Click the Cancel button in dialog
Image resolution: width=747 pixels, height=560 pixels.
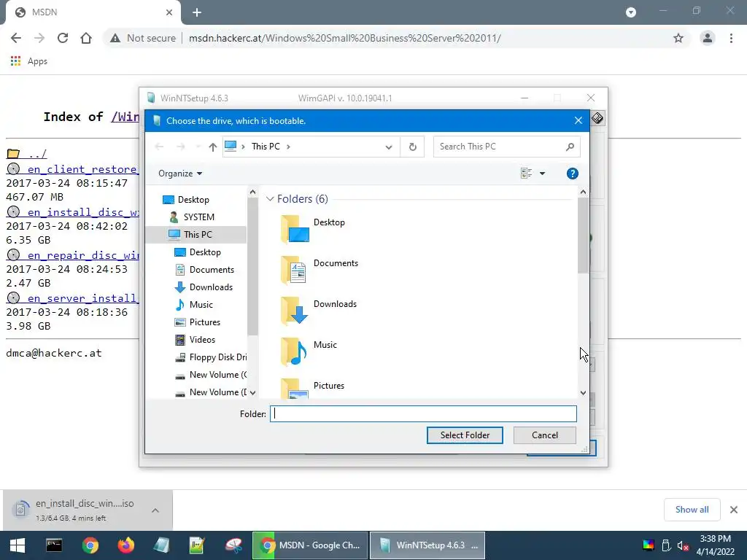[544, 435]
